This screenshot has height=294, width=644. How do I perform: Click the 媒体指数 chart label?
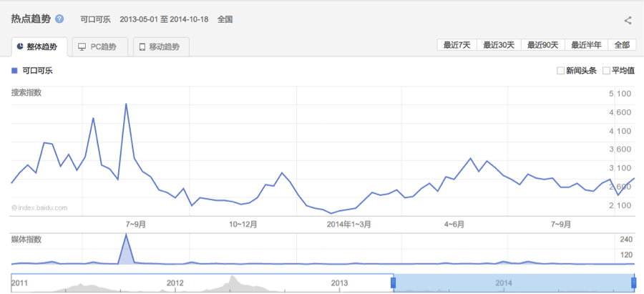point(26,240)
